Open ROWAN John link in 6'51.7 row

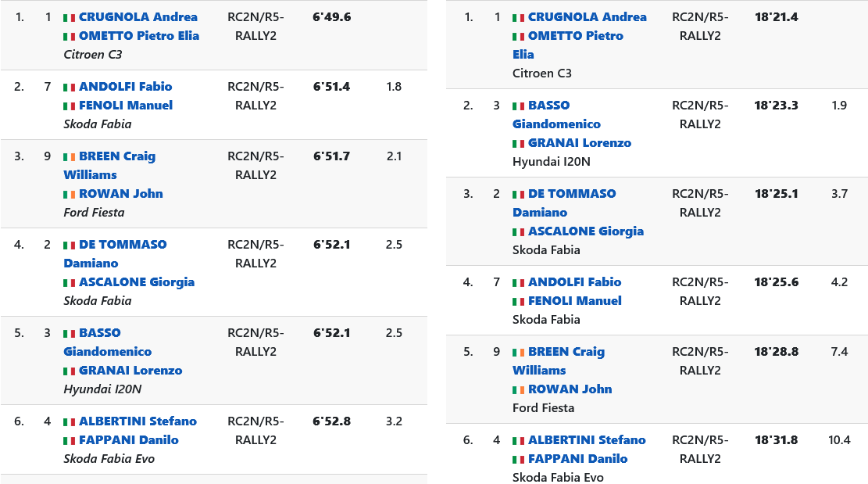click(x=120, y=194)
